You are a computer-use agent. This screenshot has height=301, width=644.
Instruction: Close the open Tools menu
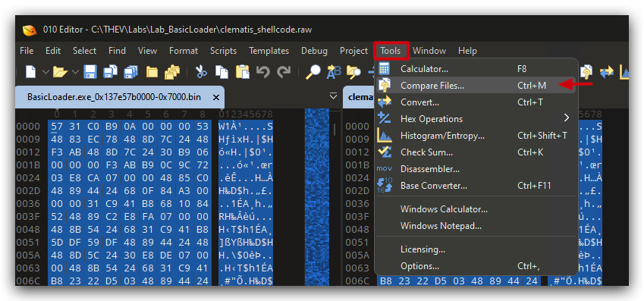pyautogui.click(x=391, y=51)
